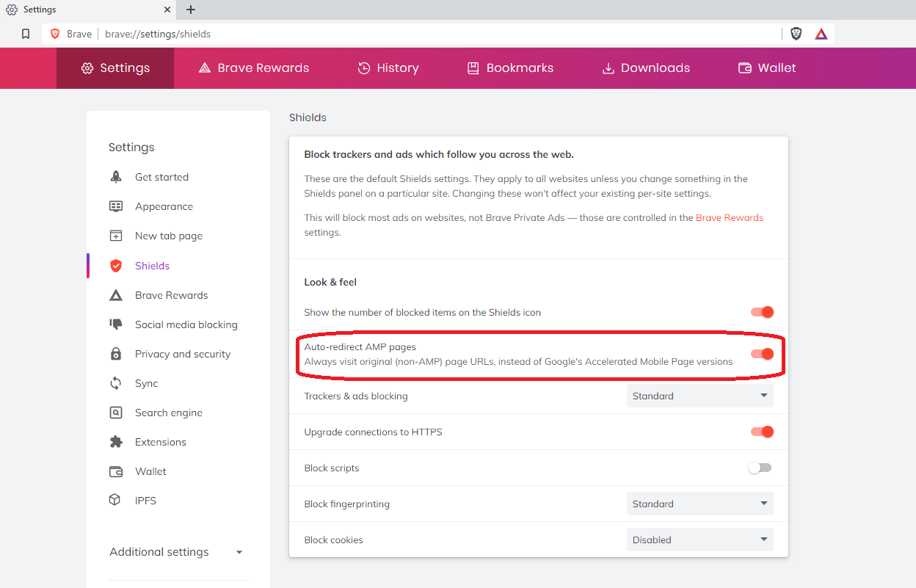Screen dimensions: 916x588
Task: Switch to Brave Rewards top tab
Action: (x=254, y=68)
